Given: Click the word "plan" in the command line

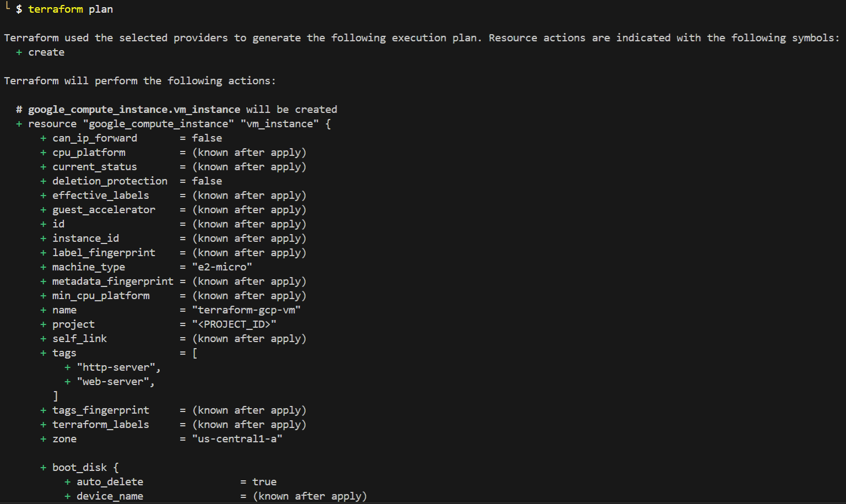Looking at the screenshot, I should tap(101, 9).
